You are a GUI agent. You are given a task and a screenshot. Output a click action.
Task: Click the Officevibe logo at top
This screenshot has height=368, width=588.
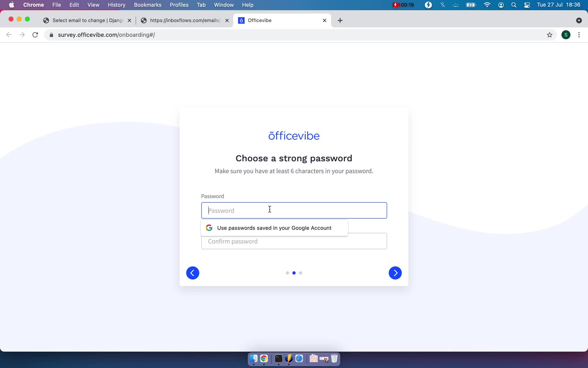pyautogui.click(x=294, y=135)
